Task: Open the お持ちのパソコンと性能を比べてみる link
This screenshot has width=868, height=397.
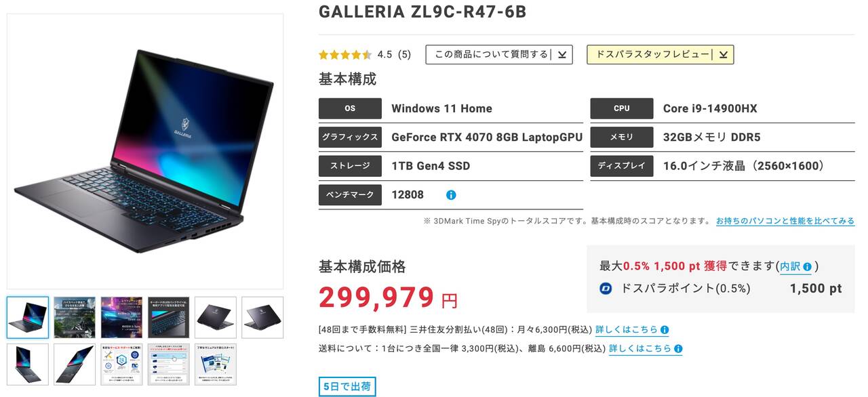Action: [x=785, y=221]
